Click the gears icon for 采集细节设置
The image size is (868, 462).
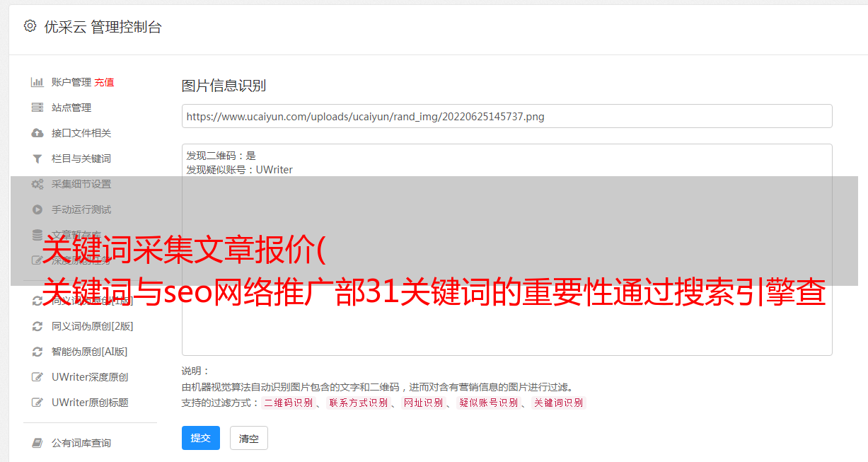[37, 184]
